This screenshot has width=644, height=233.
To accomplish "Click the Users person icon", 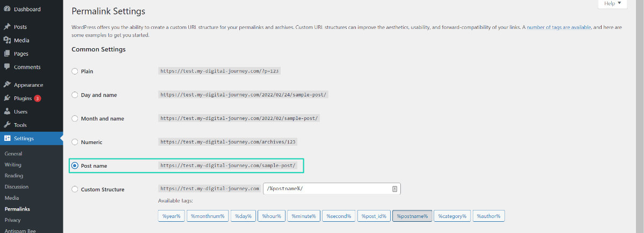I will [7, 111].
